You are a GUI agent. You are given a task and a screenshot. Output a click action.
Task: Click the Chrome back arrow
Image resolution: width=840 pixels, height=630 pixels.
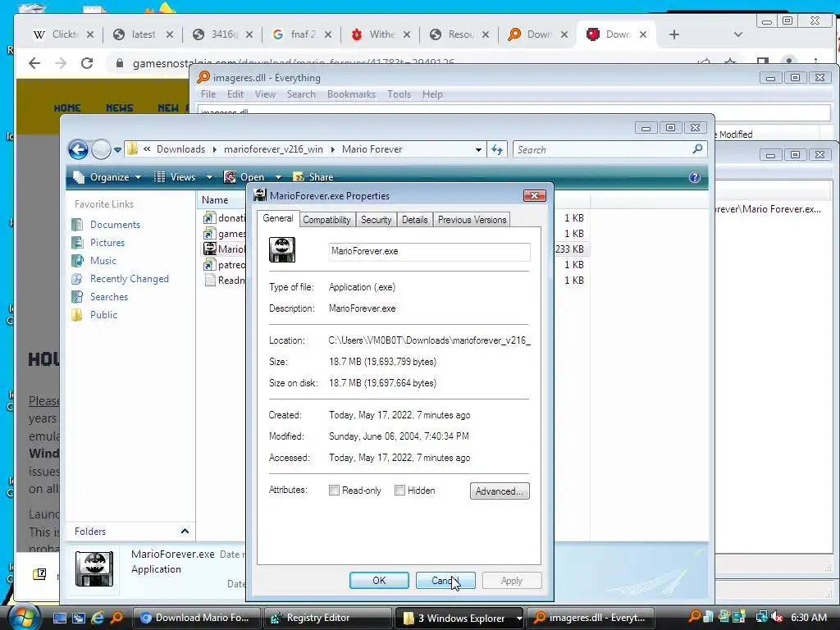click(34, 63)
